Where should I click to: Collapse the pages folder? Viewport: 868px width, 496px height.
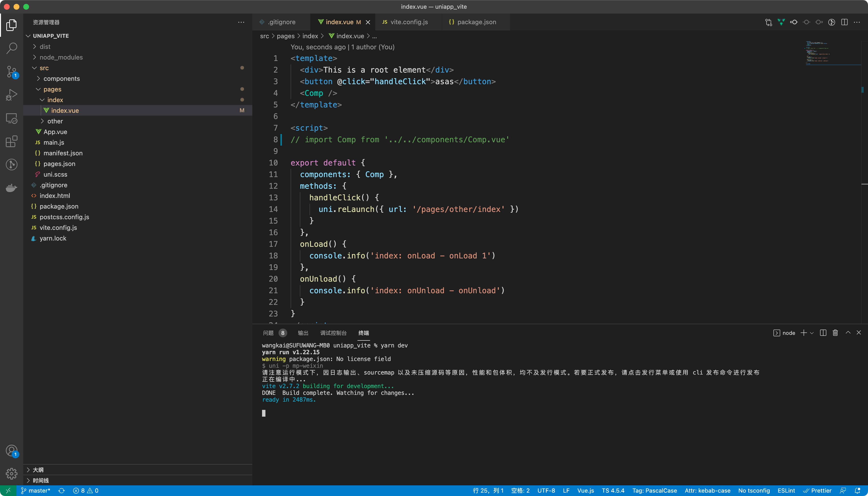tap(52, 89)
